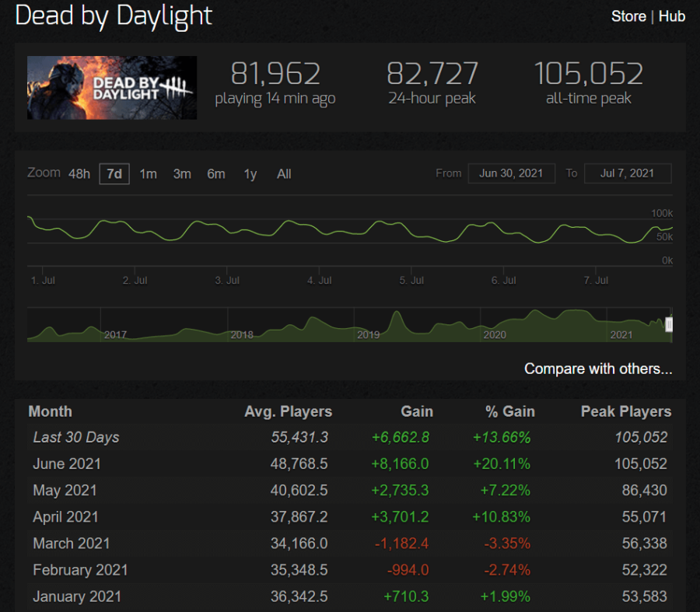Select the May 2021 row label
700x612 pixels.
[x=65, y=491]
